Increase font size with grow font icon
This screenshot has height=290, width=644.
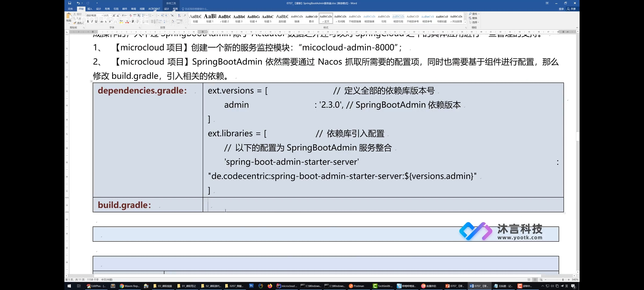(x=114, y=16)
